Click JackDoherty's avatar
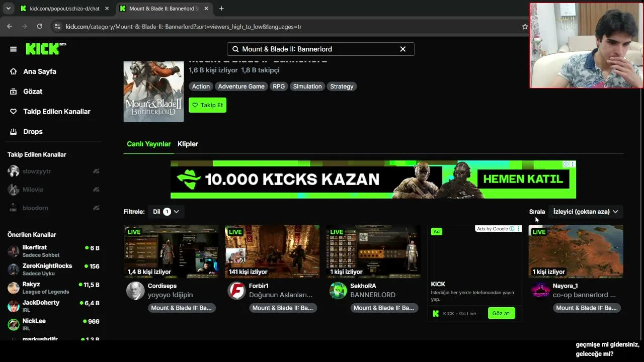 [14, 306]
